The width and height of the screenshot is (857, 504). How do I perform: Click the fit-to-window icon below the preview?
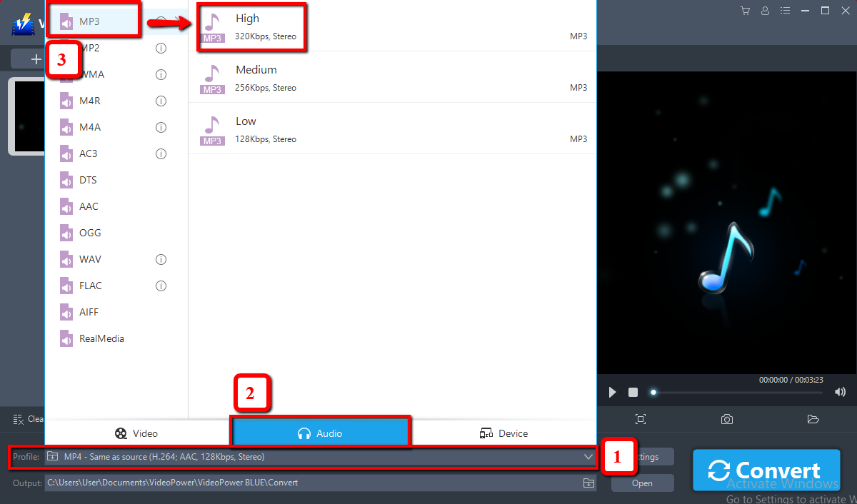pyautogui.click(x=641, y=420)
